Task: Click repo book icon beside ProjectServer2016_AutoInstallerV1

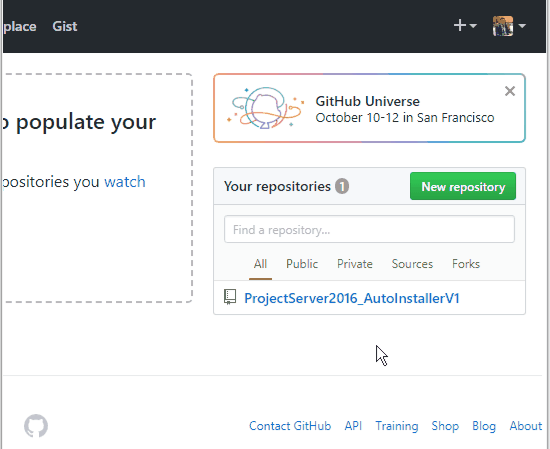Action: 230,297
